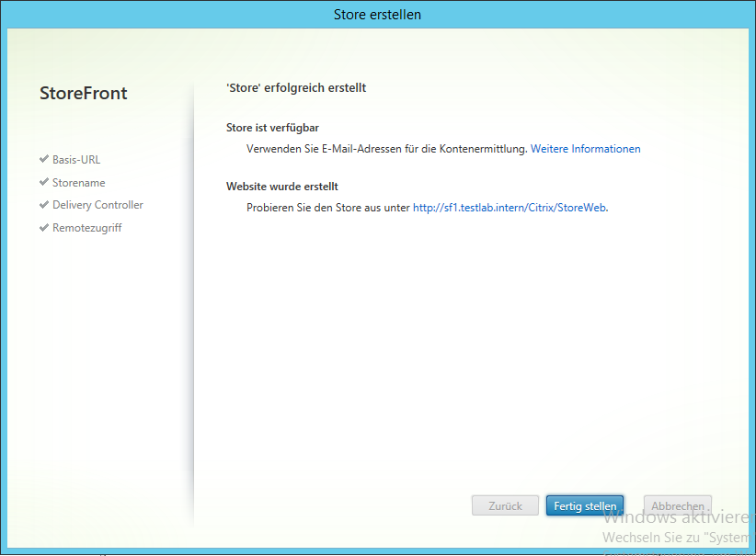Click the Zurück button
The image size is (756, 556).
pos(505,505)
